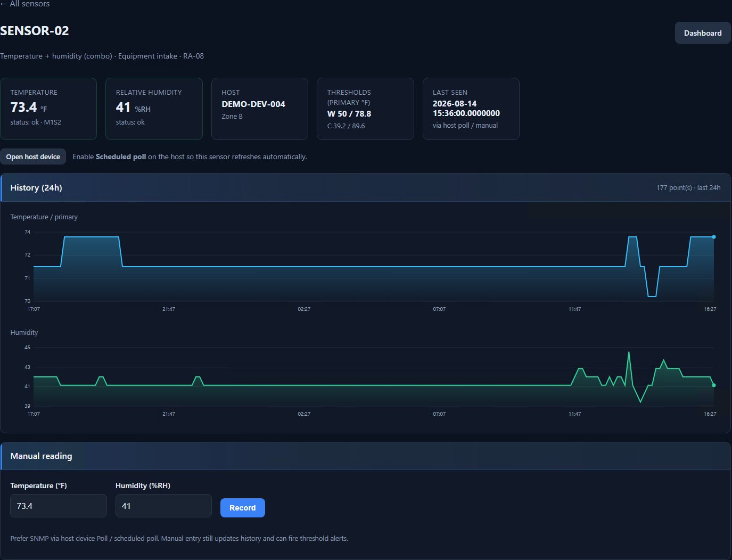Go back via All sensors link
This screenshot has width=732, height=560.
click(25, 4)
